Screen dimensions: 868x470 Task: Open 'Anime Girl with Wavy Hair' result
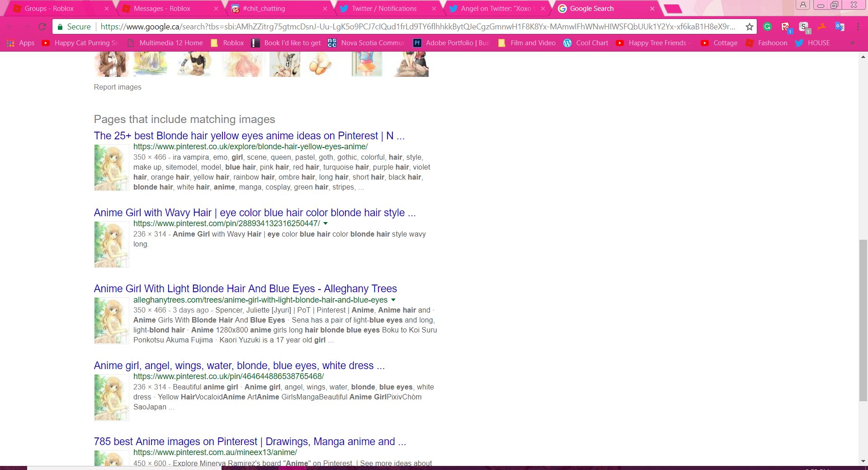[255, 213]
